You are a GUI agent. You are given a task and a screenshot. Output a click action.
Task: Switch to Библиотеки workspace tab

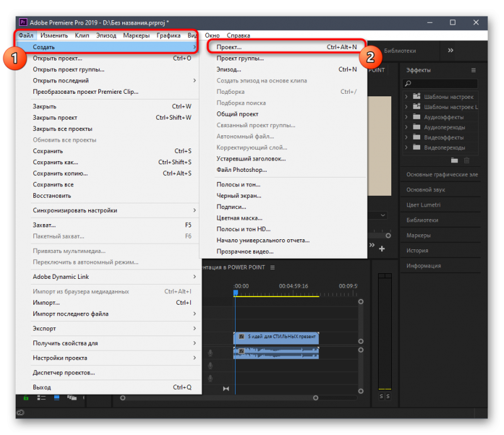click(400, 51)
